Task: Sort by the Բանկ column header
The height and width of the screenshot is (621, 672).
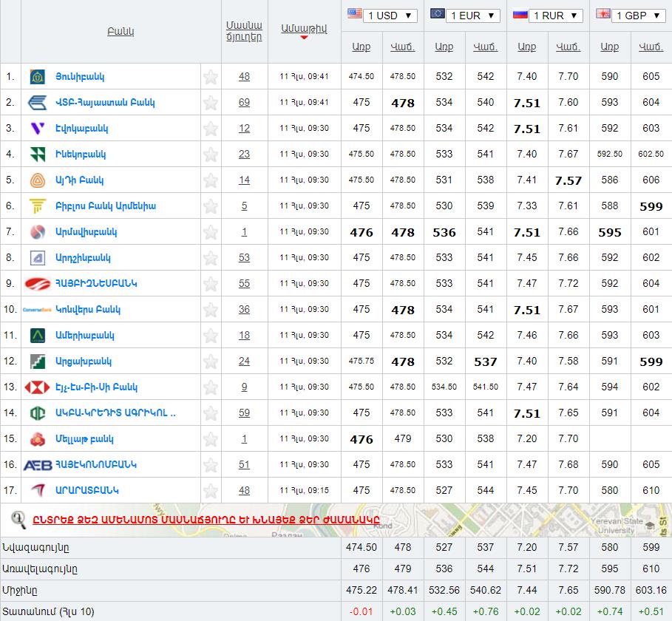Action: pyautogui.click(x=121, y=32)
